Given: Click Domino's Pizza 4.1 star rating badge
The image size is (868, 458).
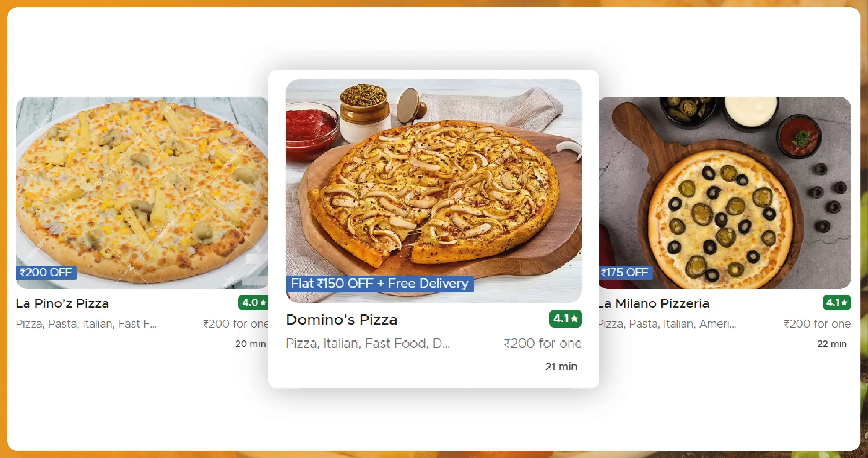Looking at the screenshot, I should point(565,319).
